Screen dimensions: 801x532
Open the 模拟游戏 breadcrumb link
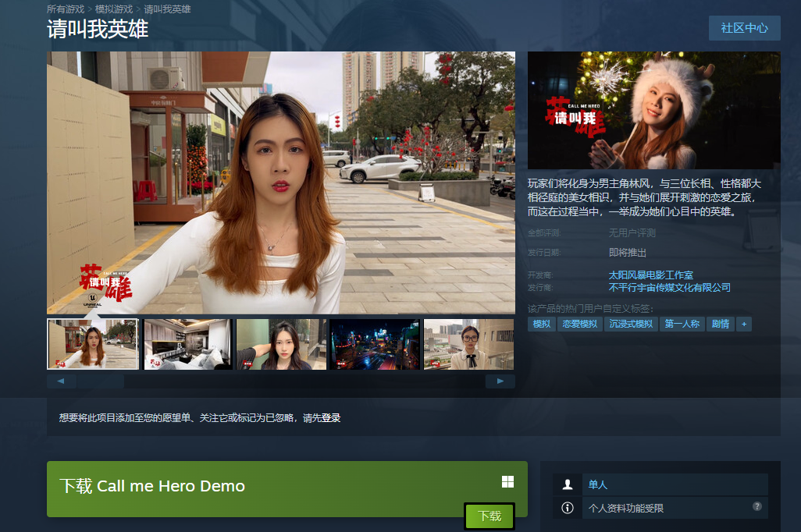(x=114, y=9)
